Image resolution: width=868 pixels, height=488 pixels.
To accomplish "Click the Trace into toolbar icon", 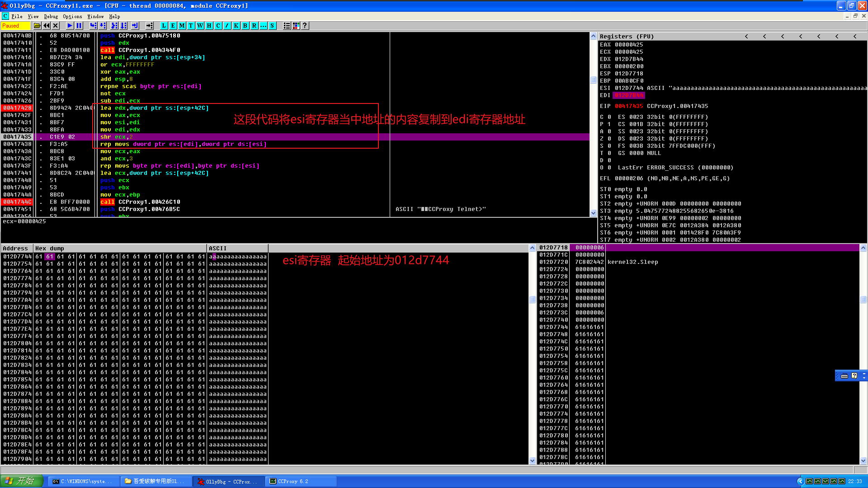I will tap(114, 26).
